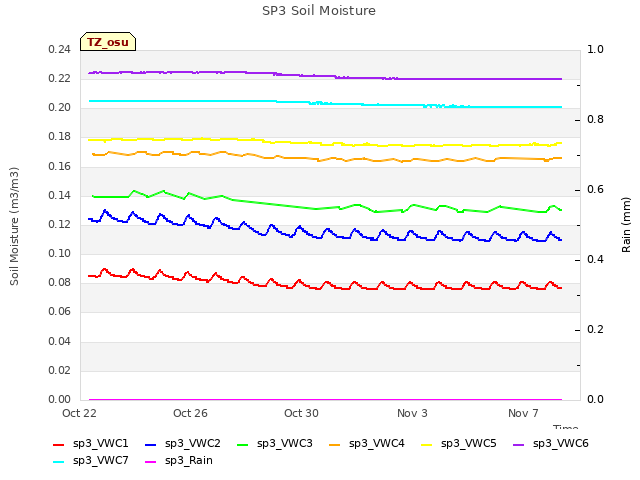This screenshot has width=640, height=480.
Task: Click the green sp3_VWC3 legend swatch
Action: pos(242,445)
